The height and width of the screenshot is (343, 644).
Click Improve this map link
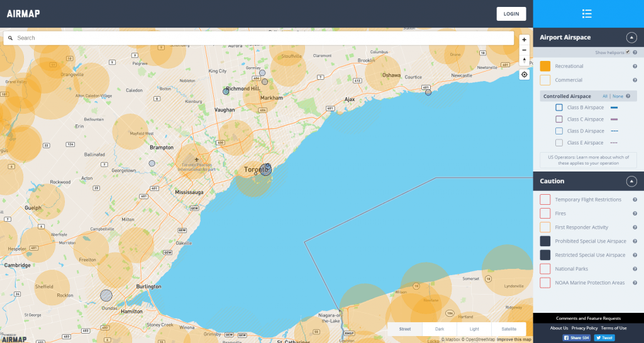(x=514, y=339)
